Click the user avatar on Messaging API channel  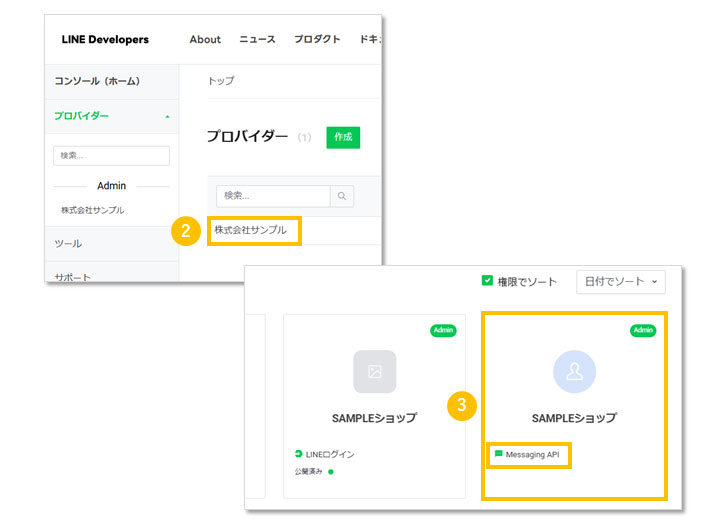click(x=574, y=372)
